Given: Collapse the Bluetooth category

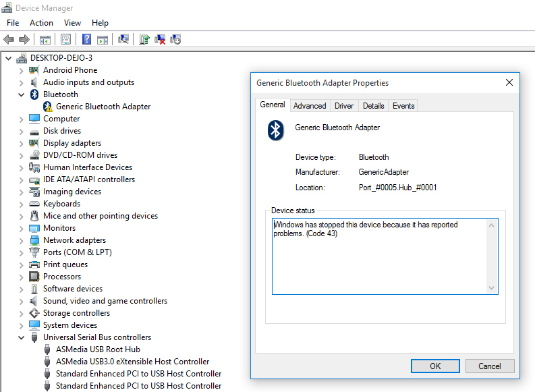Looking at the screenshot, I should tap(21, 94).
